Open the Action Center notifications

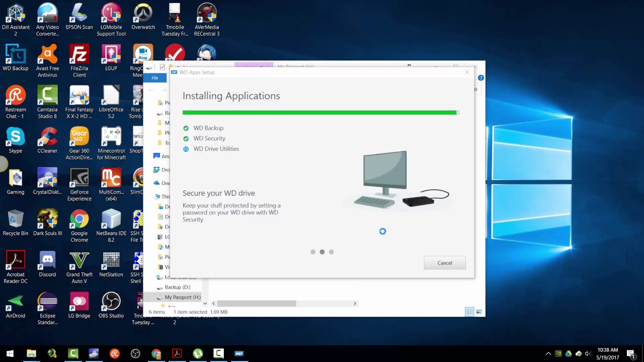631,353
